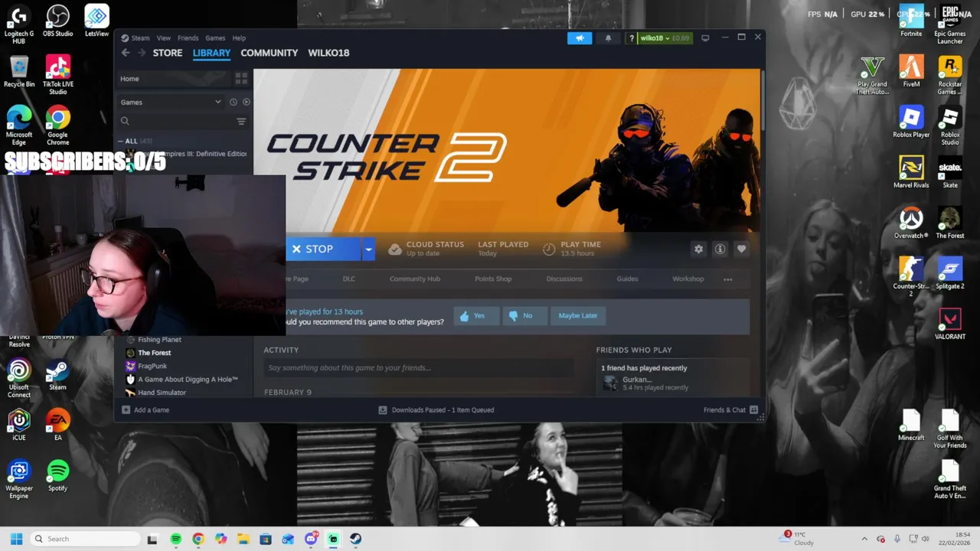The height and width of the screenshot is (551, 980).
Task: Click the activity say something field
Action: click(418, 368)
